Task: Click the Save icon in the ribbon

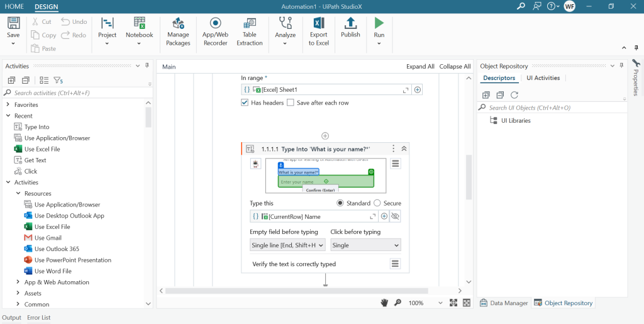Action: [14, 23]
